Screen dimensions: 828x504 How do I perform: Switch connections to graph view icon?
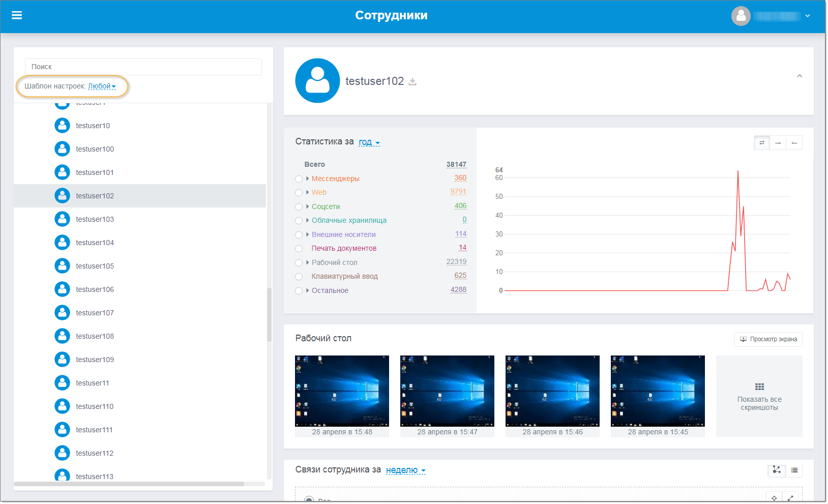pyautogui.click(x=777, y=470)
